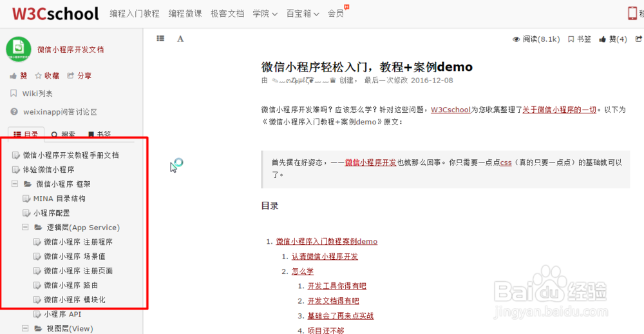Click the share arrow icon at top right
Screen dimensions: 644x334
(638, 39)
